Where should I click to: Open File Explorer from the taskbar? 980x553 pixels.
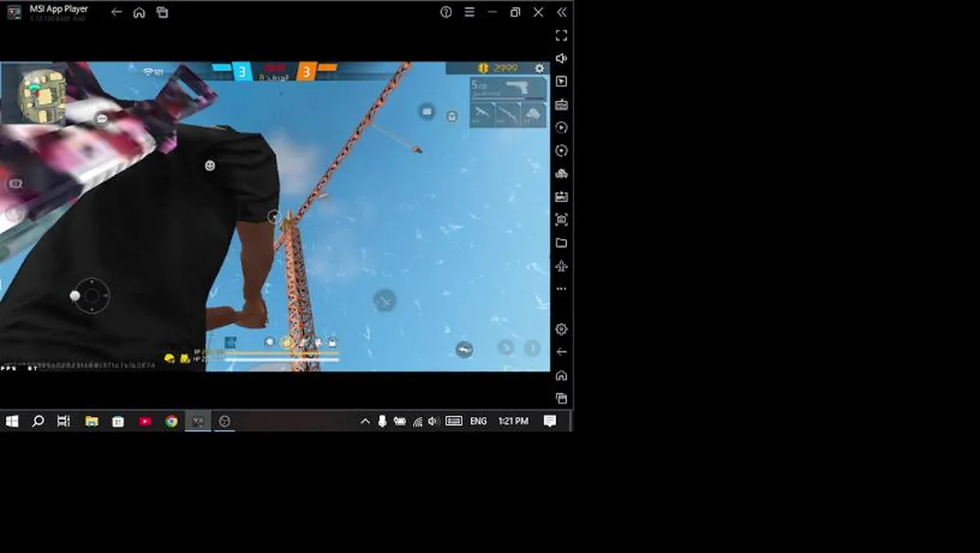[91, 421]
